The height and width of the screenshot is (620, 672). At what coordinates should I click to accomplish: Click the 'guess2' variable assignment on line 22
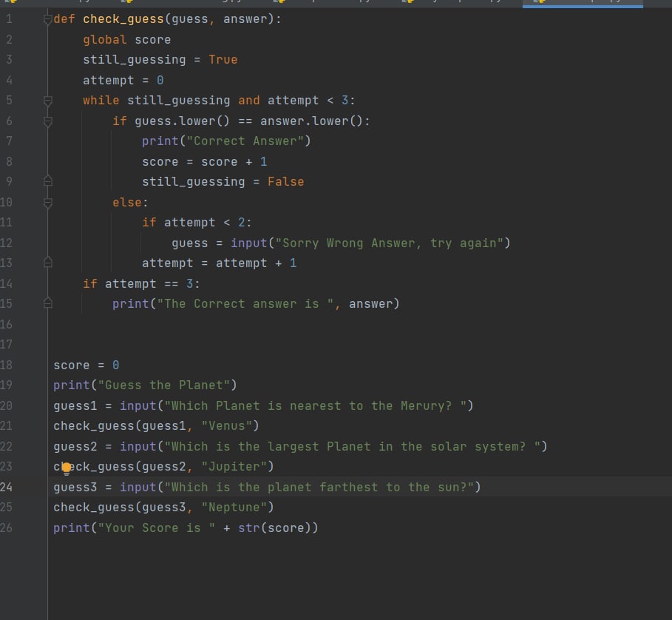point(75,446)
